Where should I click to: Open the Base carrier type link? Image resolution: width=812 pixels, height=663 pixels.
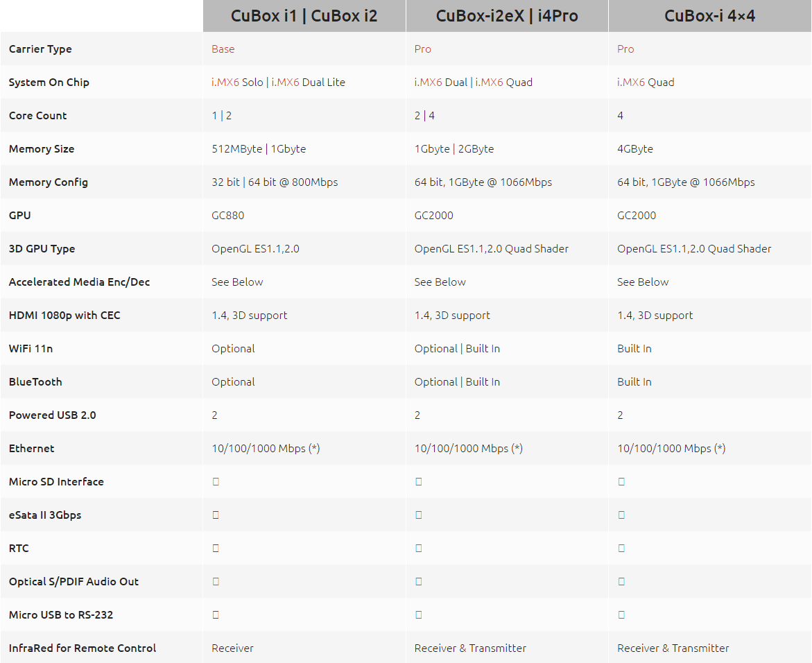[223, 49]
